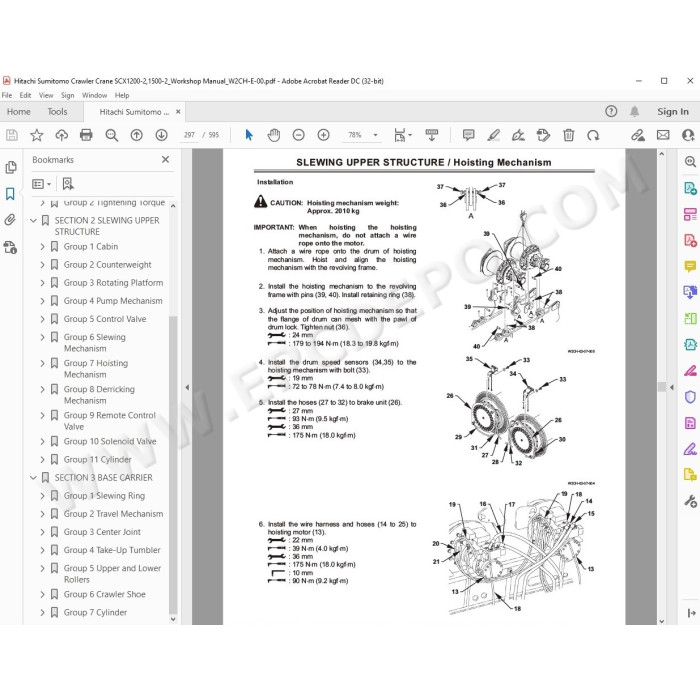Click the scrolling mode keyboard icon

point(432,135)
